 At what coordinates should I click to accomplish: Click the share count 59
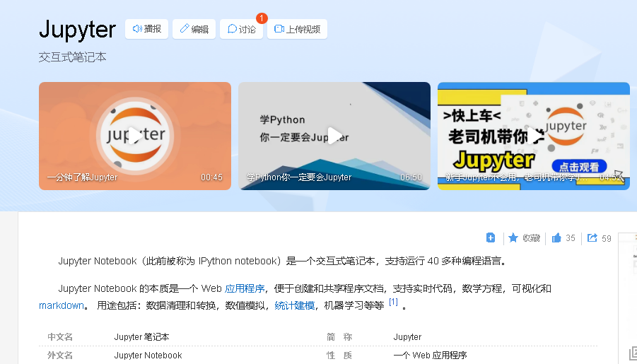click(606, 238)
